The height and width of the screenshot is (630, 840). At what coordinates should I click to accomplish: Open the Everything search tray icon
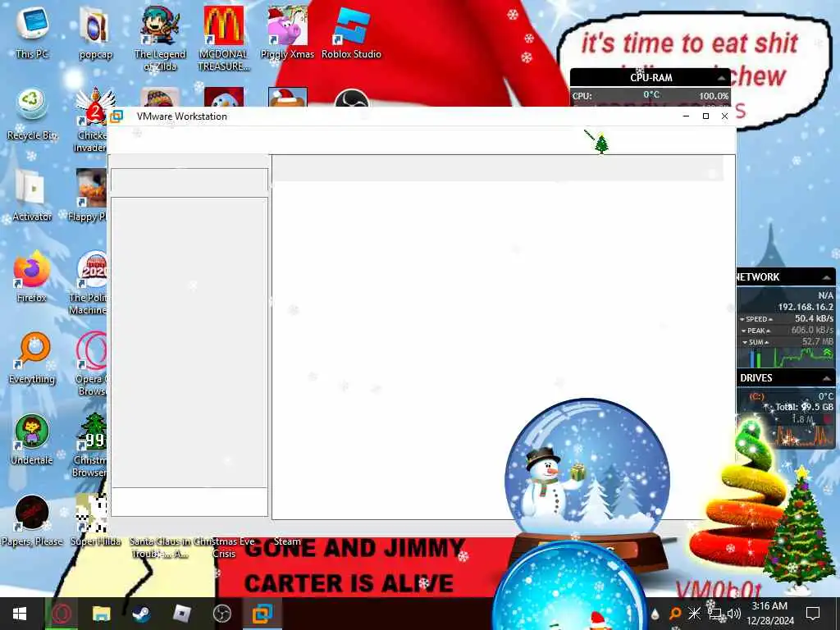tap(675, 614)
